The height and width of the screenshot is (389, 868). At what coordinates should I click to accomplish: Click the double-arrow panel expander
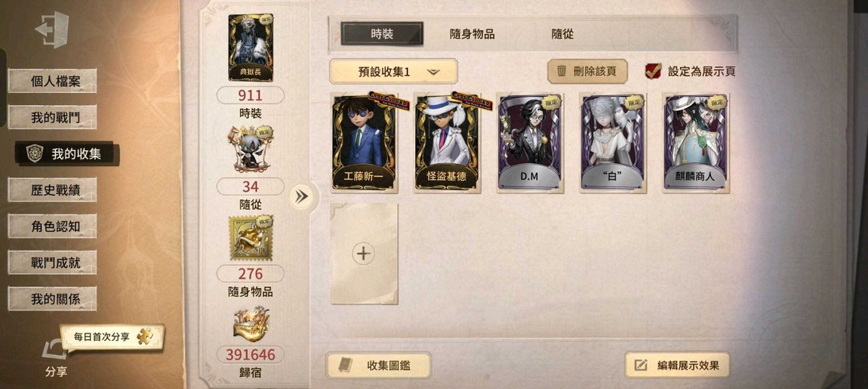pyautogui.click(x=302, y=196)
